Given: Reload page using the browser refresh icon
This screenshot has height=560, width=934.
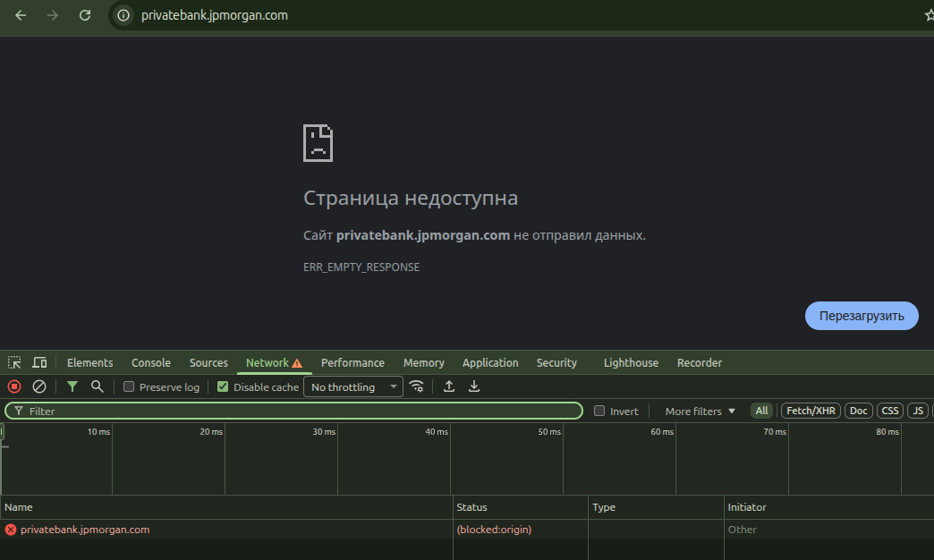Looking at the screenshot, I should 85,15.
